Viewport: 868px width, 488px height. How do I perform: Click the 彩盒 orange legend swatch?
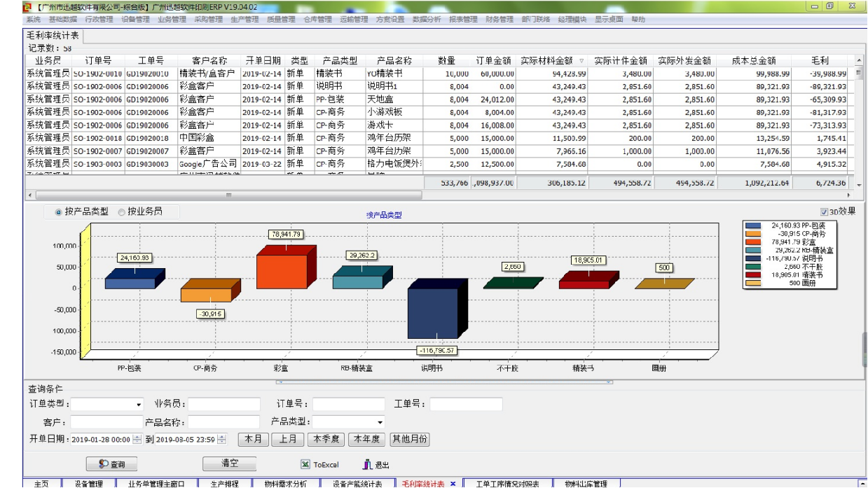click(x=753, y=242)
